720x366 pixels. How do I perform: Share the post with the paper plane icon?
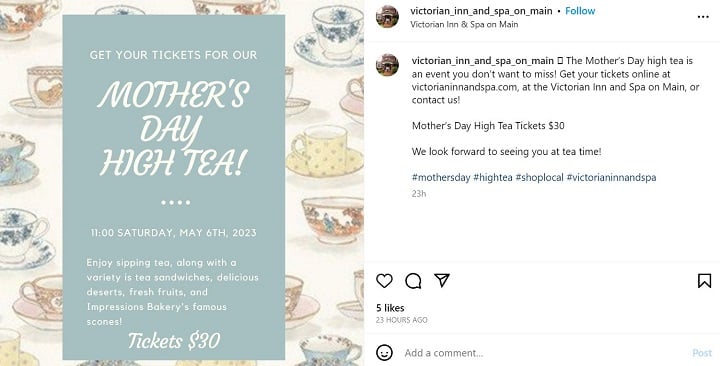coord(442,280)
